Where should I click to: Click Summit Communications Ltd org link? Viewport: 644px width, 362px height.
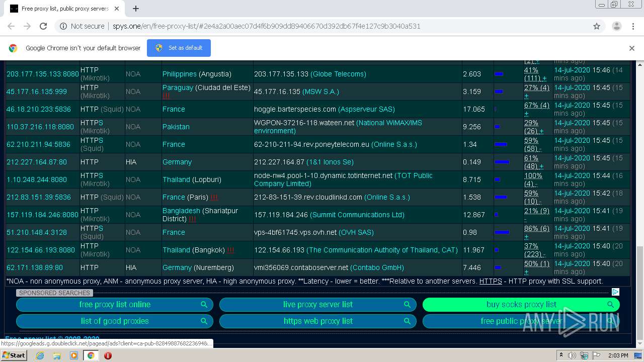coord(357,215)
